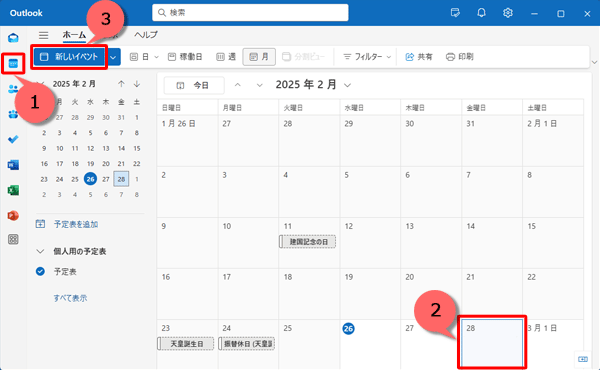Click the toggle icon at bottom-right corner
The image size is (600, 370).
pyautogui.click(x=583, y=359)
